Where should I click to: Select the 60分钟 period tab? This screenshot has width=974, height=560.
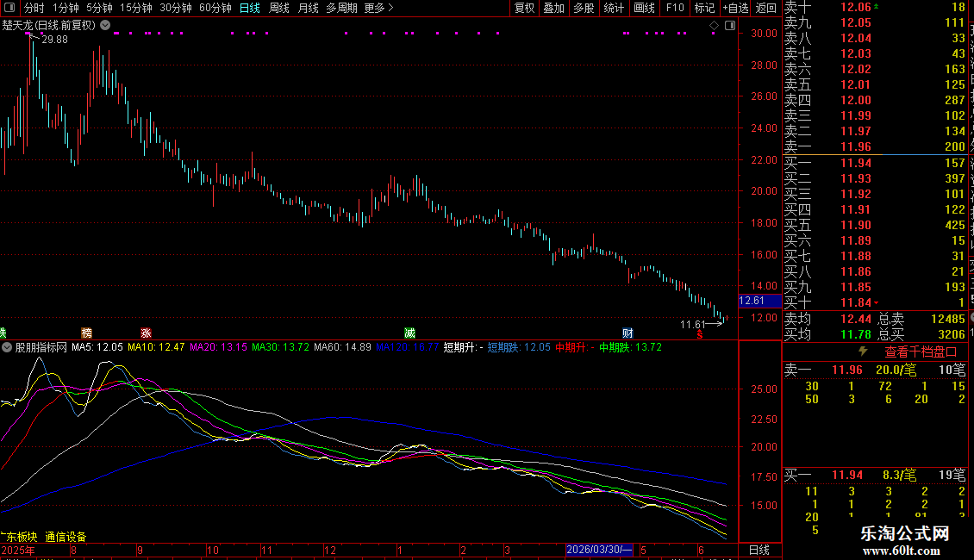pyautogui.click(x=215, y=8)
